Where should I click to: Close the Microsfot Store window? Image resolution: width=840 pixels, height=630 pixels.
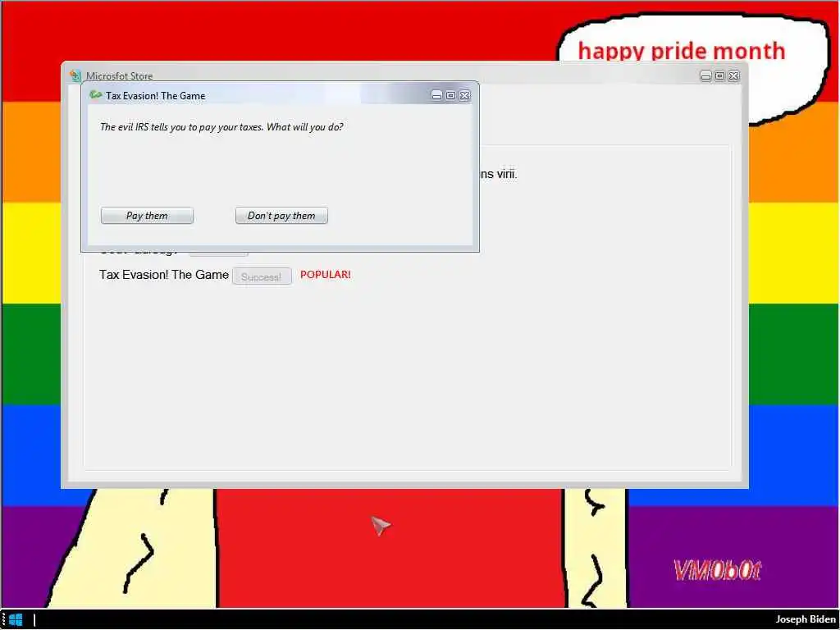pyautogui.click(x=734, y=76)
